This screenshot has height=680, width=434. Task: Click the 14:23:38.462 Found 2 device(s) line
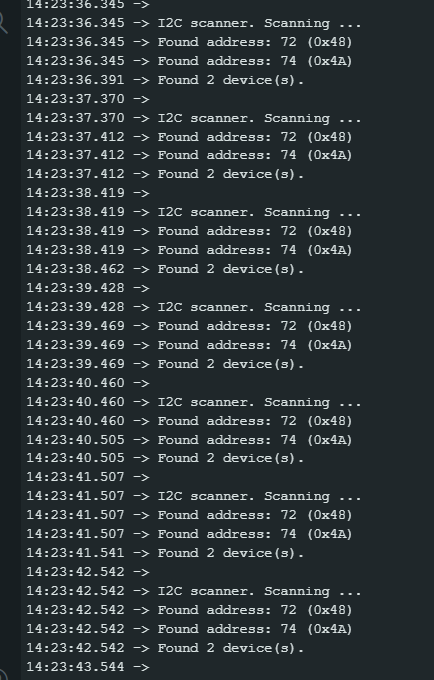165,269
